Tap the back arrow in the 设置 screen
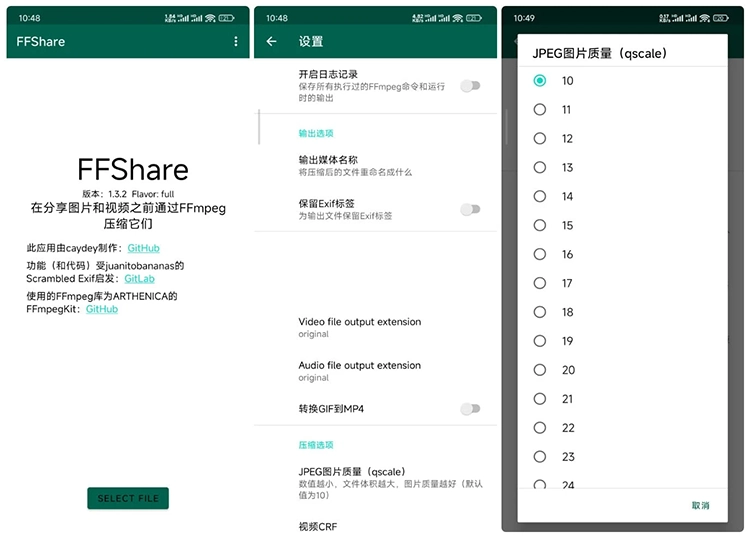Image resolution: width=750 pixels, height=538 pixels. [x=272, y=42]
